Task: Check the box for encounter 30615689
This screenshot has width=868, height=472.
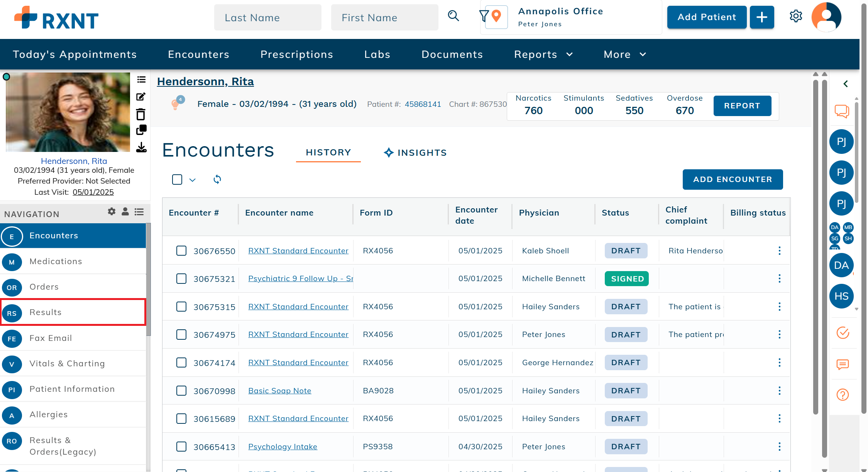Action: (181, 418)
